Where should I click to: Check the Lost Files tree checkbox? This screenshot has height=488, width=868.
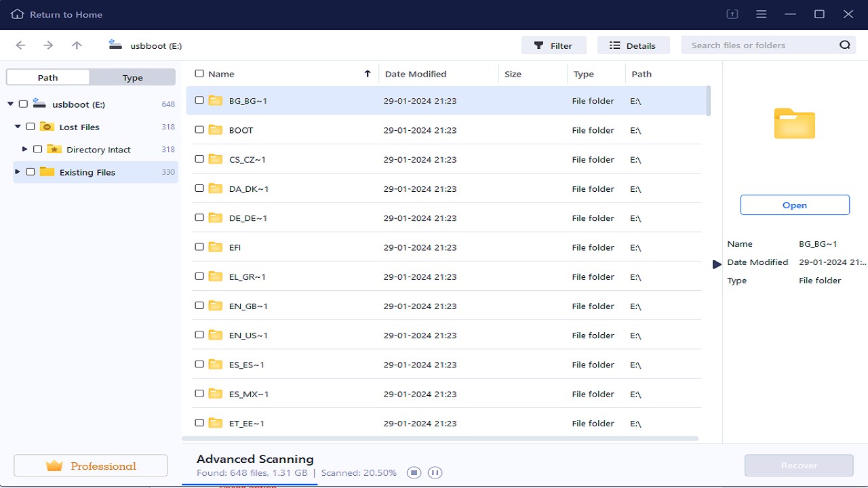tap(31, 127)
